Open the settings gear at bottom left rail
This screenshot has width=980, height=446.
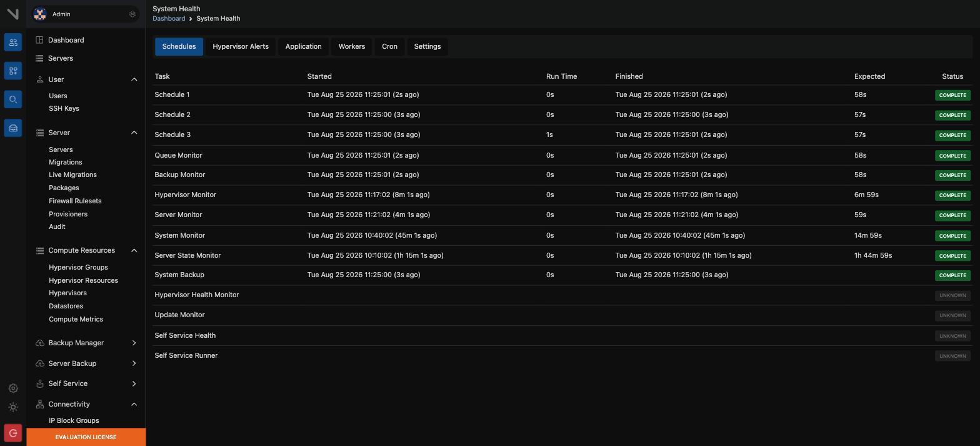click(13, 388)
